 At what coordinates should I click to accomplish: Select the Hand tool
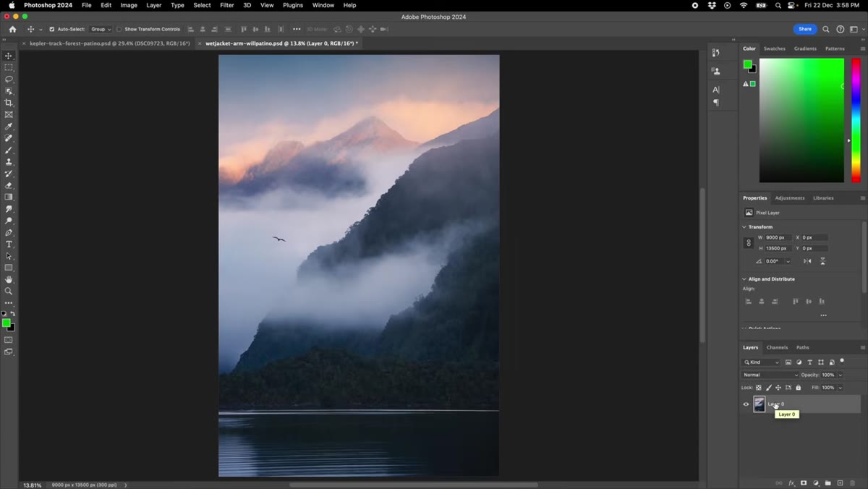(9, 279)
